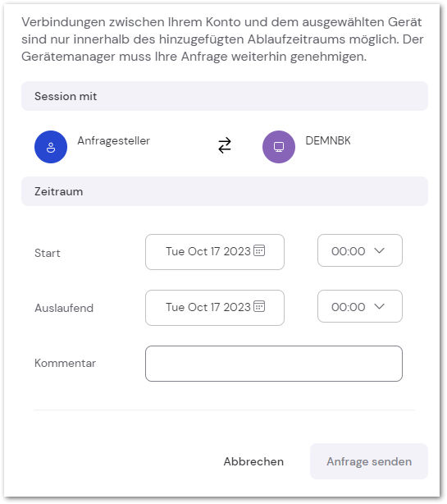Select the Zeitraum section header
The image size is (447, 504).
pos(225,191)
